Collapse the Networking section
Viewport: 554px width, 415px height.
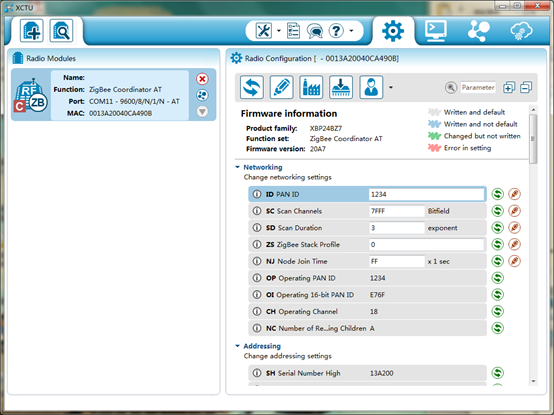point(237,167)
